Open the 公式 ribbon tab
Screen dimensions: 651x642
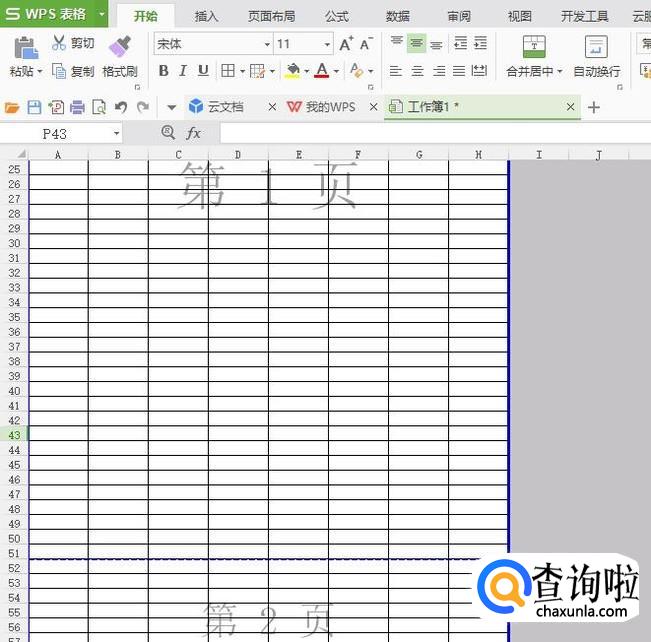pyautogui.click(x=337, y=16)
